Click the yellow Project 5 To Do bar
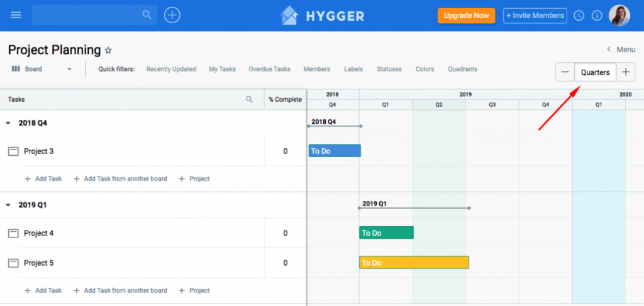The width and height of the screenshot is (644, 306). [x=414, y=263]
